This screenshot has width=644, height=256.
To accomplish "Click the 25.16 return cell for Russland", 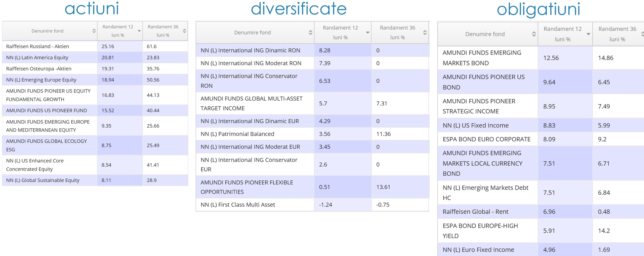I will pyautogui.click(x=108, y=46).
